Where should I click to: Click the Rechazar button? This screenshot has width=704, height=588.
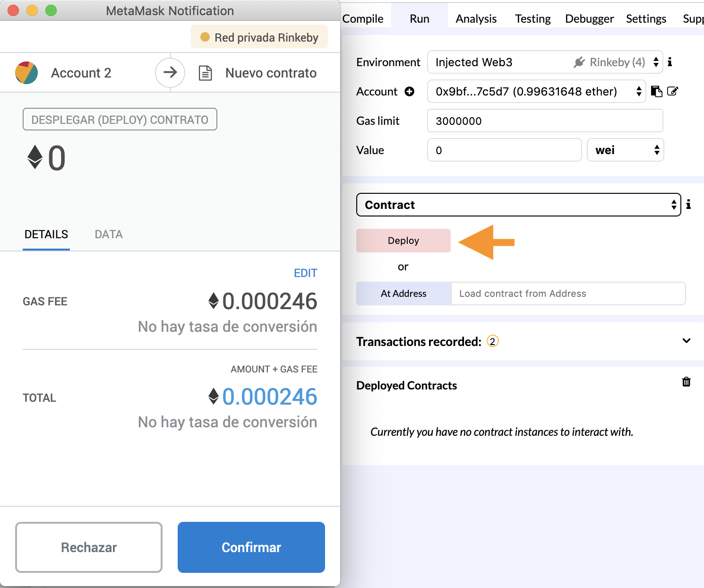pyautogui.click(x=89, y=547)
